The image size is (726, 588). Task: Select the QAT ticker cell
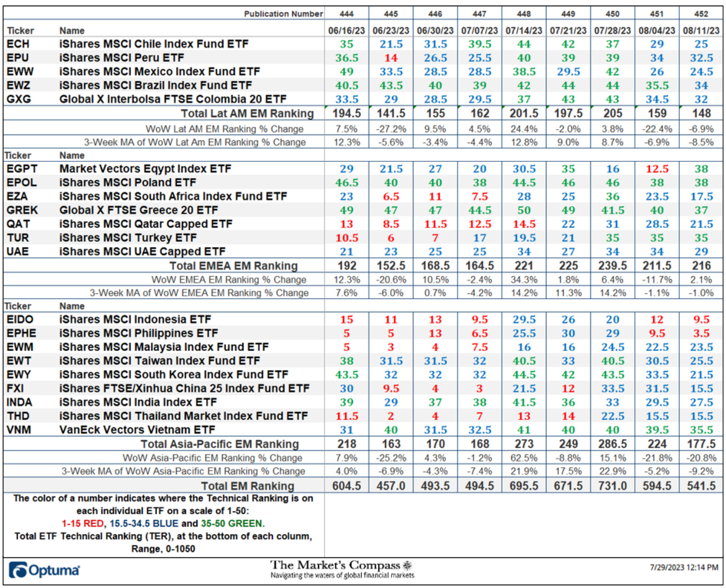18,225
